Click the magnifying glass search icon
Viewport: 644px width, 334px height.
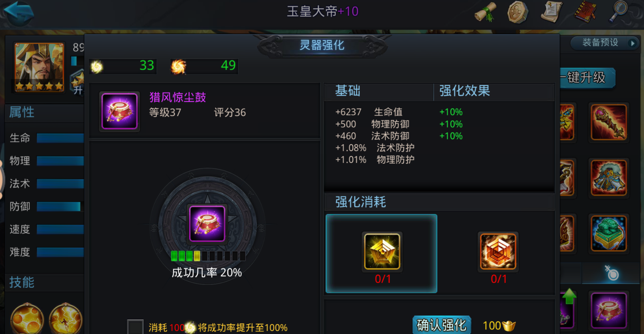618,11
